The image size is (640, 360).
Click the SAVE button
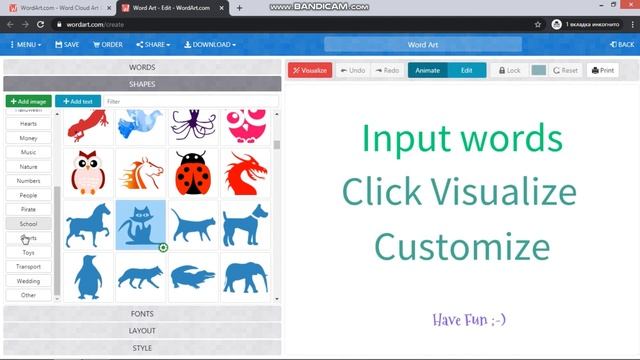click(67, 44)
